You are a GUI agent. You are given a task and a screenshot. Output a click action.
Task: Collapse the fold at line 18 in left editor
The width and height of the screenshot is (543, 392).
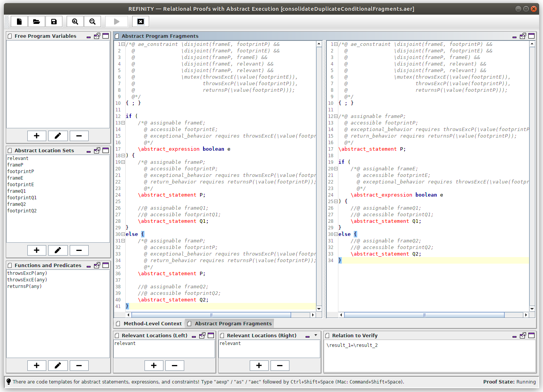(123, 155)
